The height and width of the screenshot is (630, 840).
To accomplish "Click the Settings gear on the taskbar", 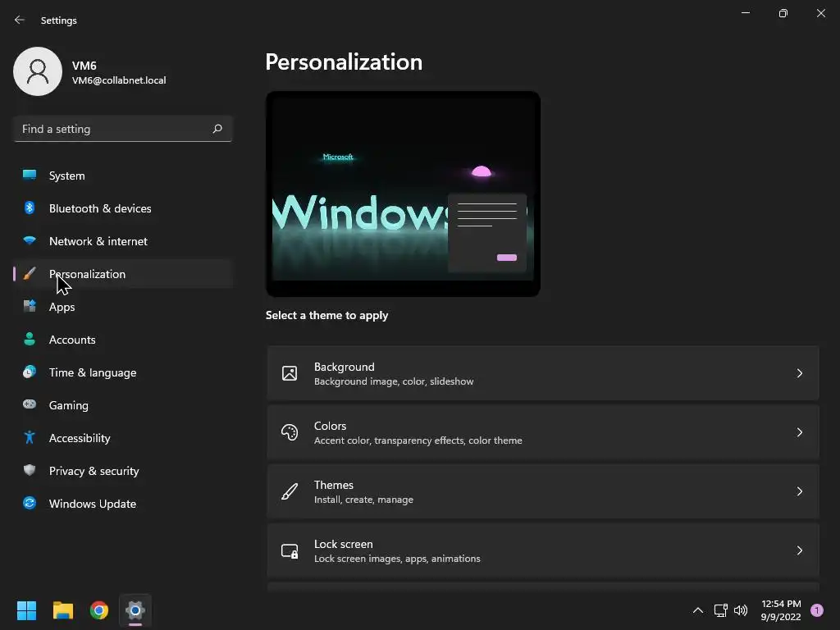I will (135, 610).
